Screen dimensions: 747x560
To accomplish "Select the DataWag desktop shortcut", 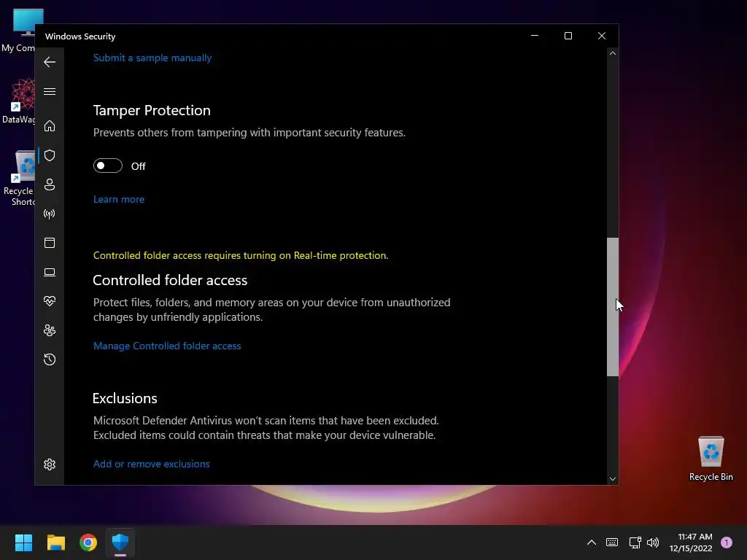I will tap(19, 101).
